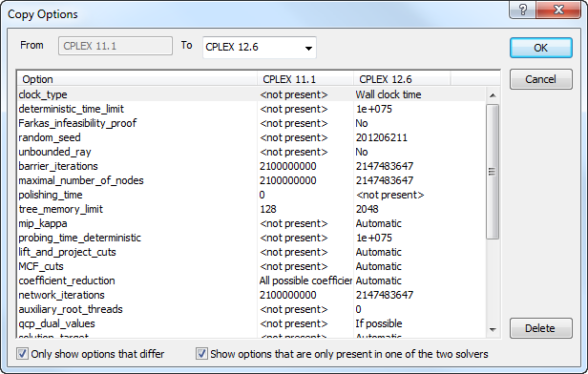
Task: Click 1e+075 value in deterministic_time_limit row
Action: 374,109
